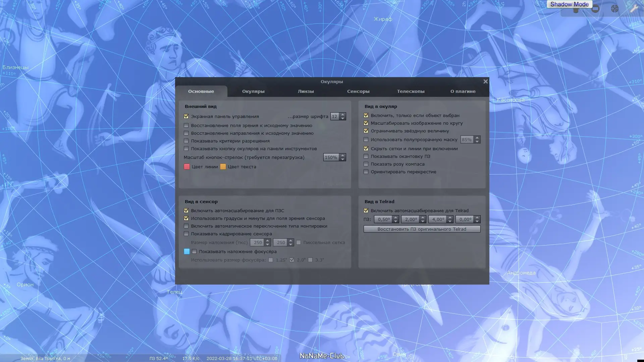The height and width of the screenshot is (362, 644).
Task: Switch to the Телескопы tab
Action: point(411,91)
